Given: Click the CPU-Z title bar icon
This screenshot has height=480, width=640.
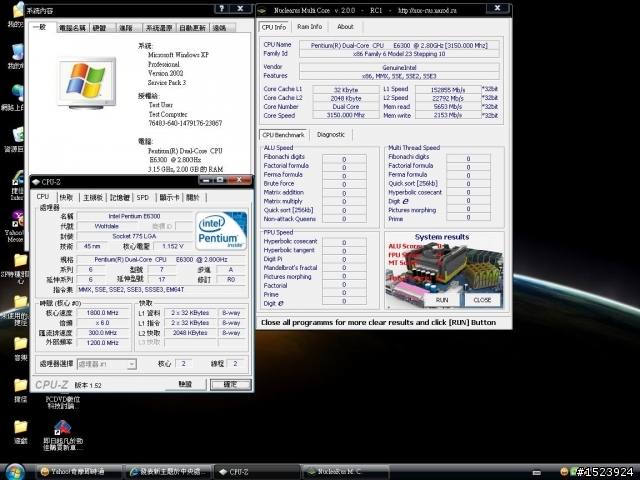Looking at the screenshot, I should point(36,182).
